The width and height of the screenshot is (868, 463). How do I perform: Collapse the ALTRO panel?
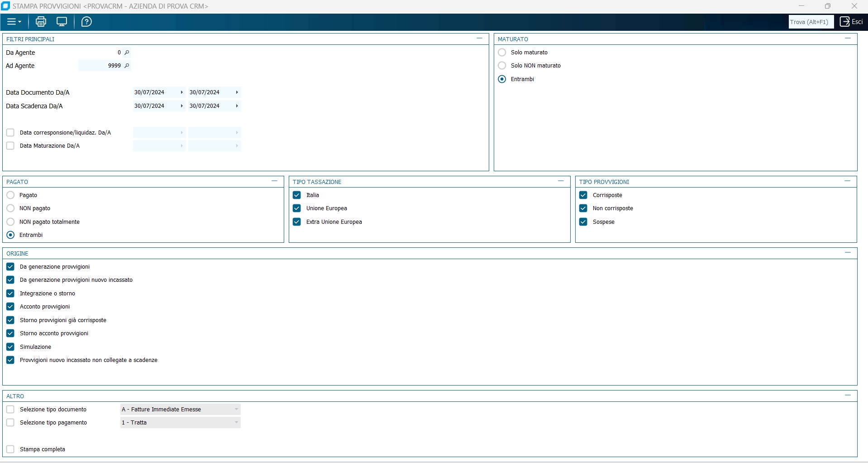tap(848, 395)
